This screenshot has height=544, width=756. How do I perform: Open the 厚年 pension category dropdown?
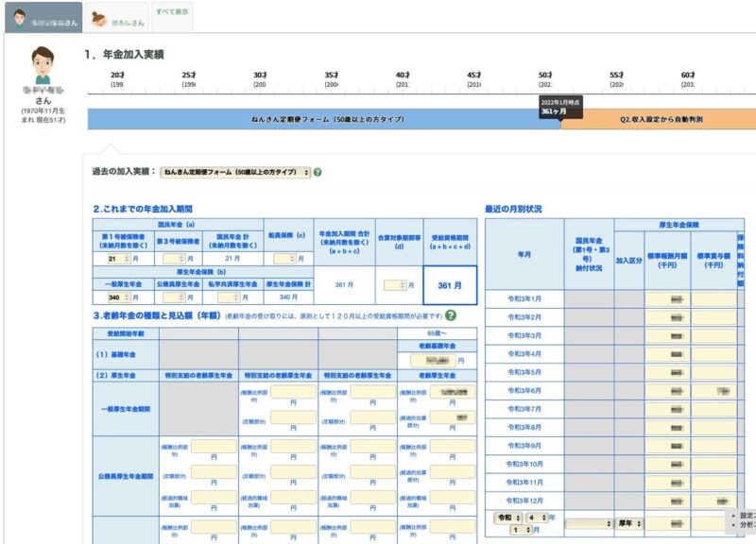pyautogui.click(x=628, y=523)
